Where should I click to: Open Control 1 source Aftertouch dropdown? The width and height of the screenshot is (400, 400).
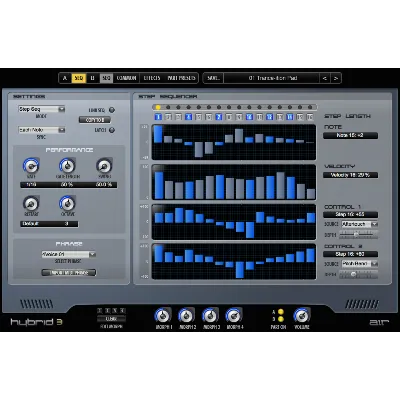(360, 224)
